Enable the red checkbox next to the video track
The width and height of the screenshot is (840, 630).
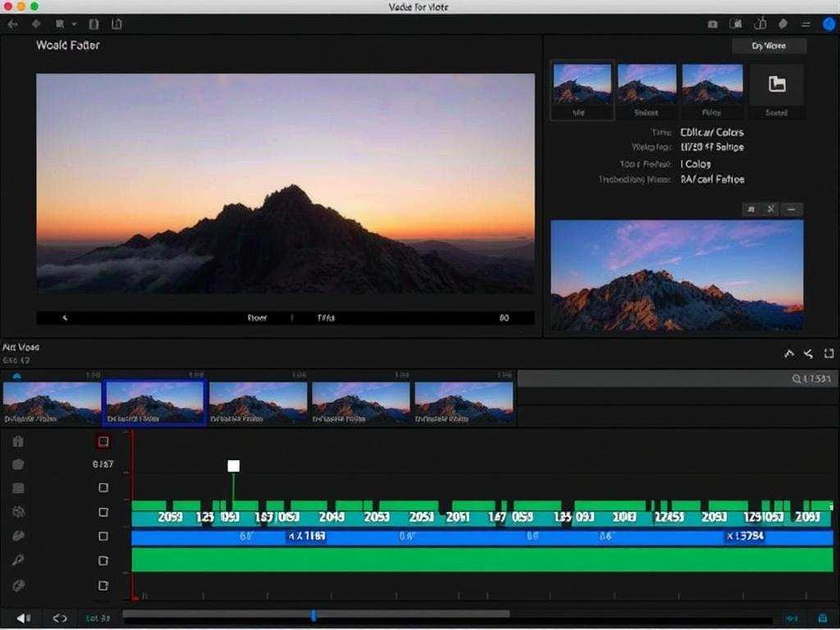coord(103,441)
